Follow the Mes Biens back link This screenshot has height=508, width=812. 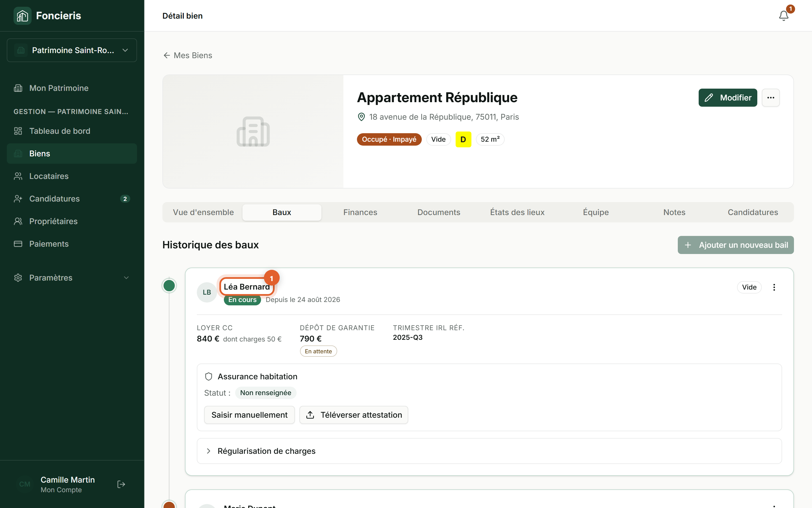[x=187, y=55]
